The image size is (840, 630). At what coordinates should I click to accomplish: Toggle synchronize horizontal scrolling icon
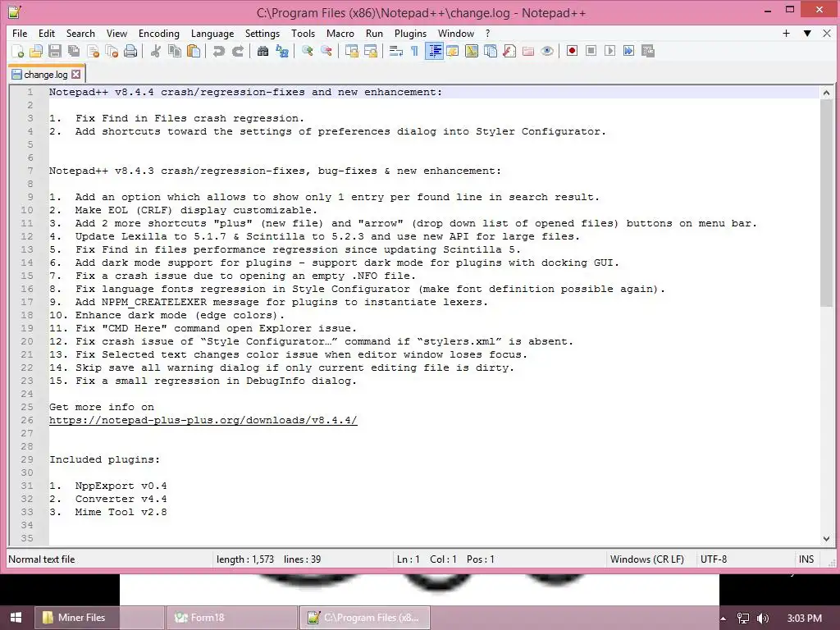coord(371,51)
